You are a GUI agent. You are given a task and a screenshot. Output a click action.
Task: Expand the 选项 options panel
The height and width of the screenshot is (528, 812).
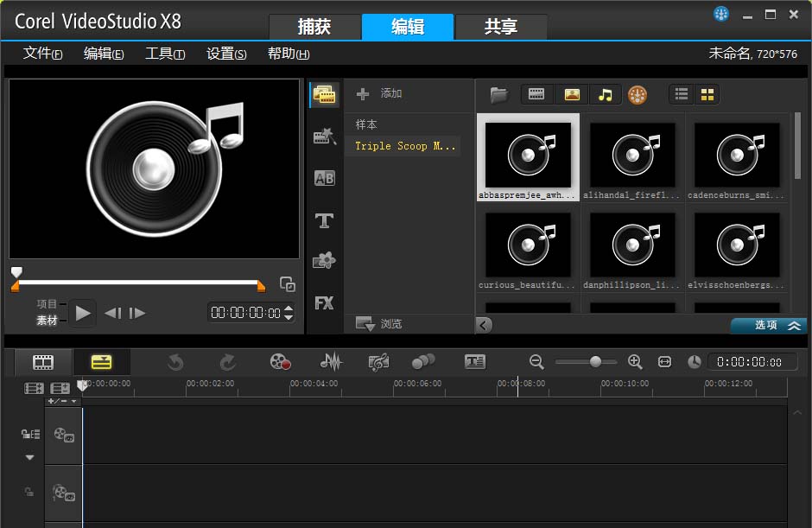[768, 325]
